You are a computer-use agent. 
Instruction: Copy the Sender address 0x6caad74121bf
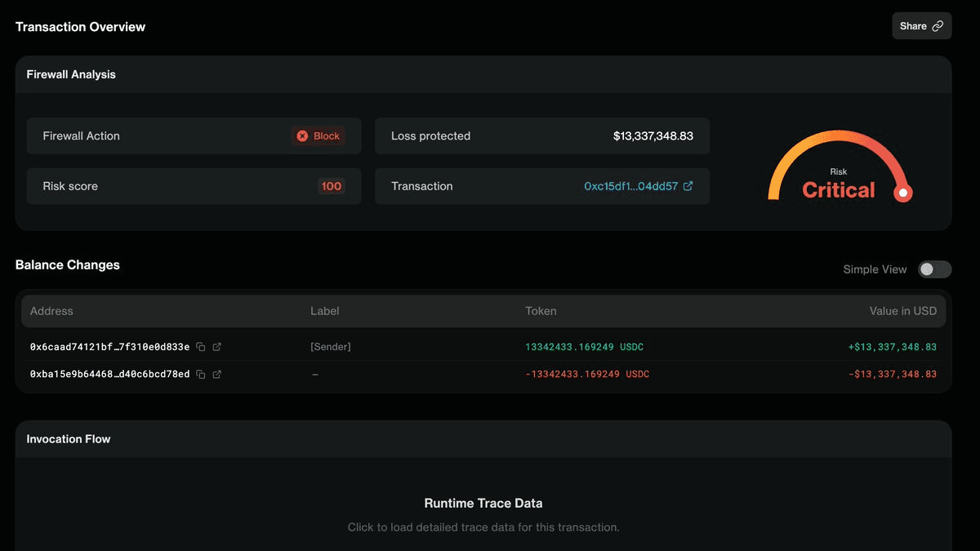tap(201, 347)
